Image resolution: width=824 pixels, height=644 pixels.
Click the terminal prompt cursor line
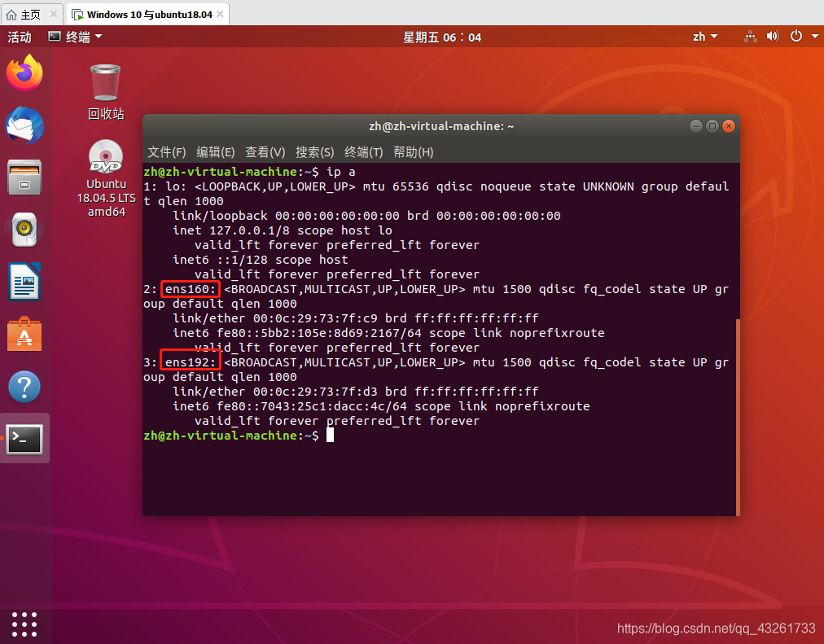pos(239,436)
